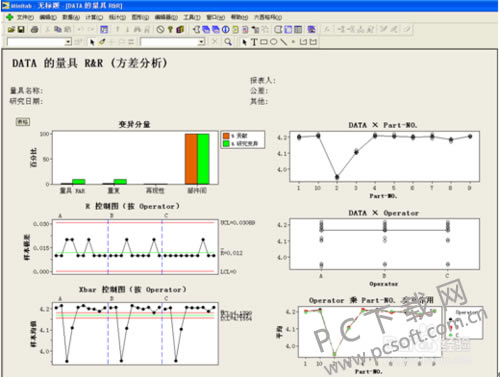Click the blue circled info icon

226,30
